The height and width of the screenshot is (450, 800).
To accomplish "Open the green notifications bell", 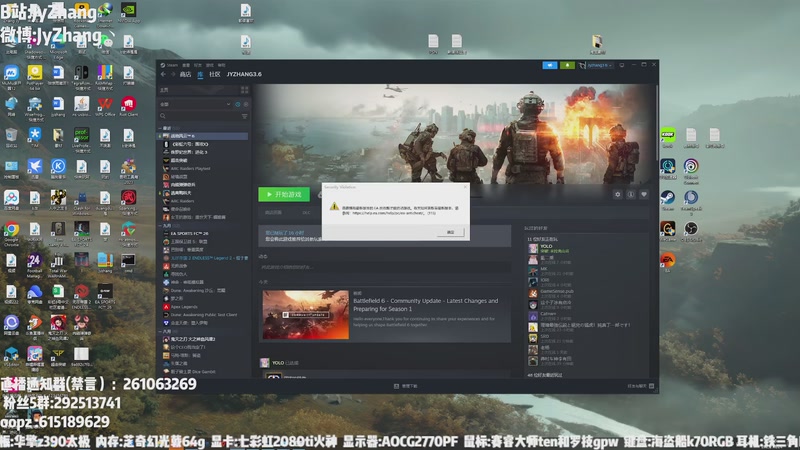I will [x=567, y=65].
